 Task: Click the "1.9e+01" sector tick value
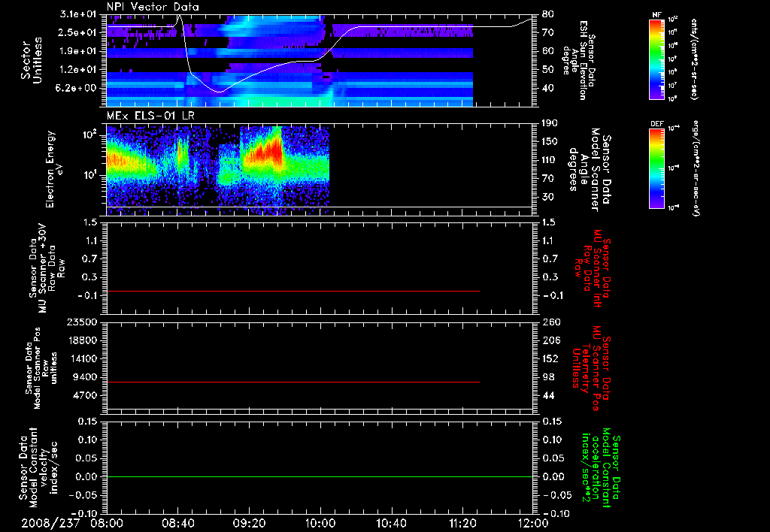[77, 51]
